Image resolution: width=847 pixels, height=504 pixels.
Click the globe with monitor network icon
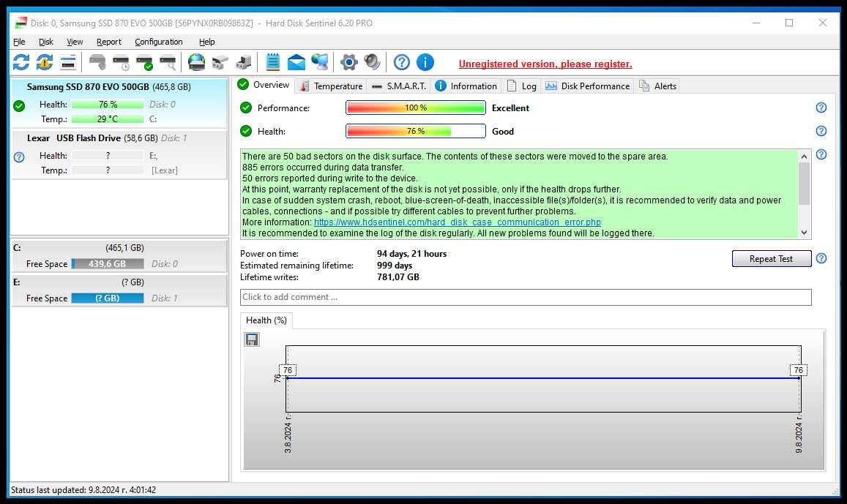coord(320,63)
